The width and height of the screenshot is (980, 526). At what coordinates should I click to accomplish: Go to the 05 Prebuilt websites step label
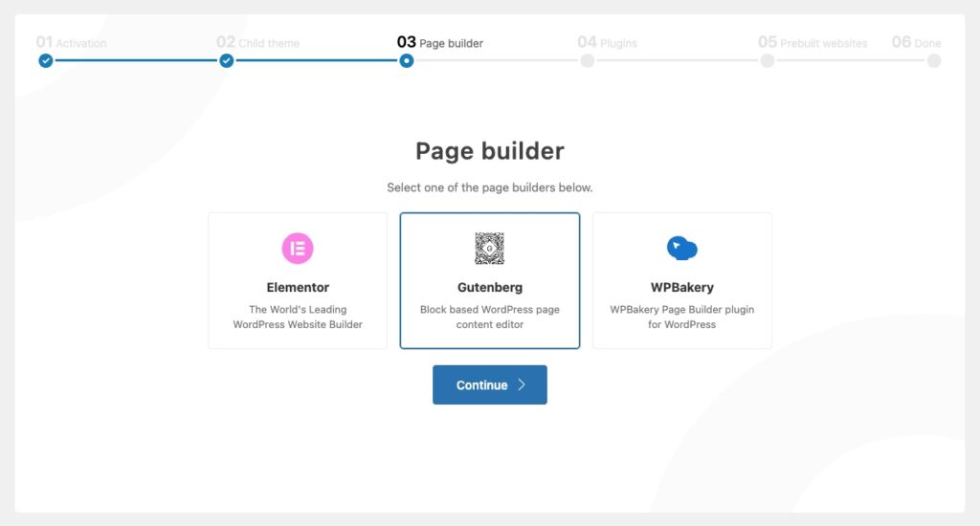tap(813, 42)
